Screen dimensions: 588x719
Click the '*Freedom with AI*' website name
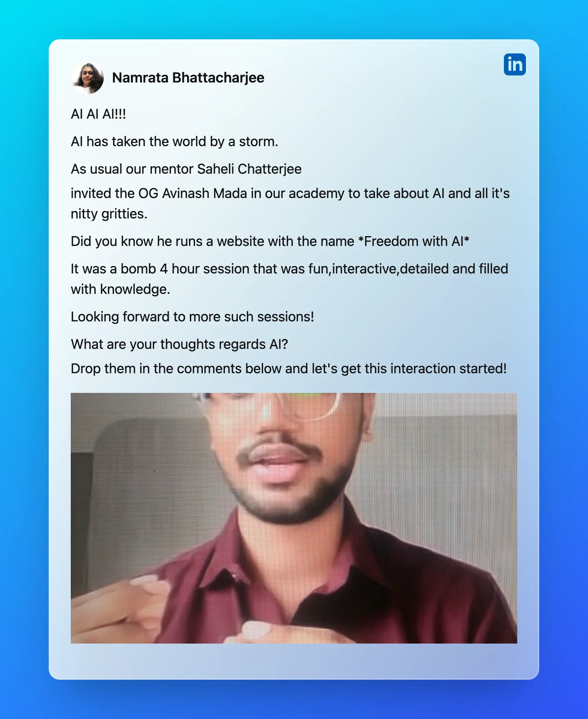(413, 241)
